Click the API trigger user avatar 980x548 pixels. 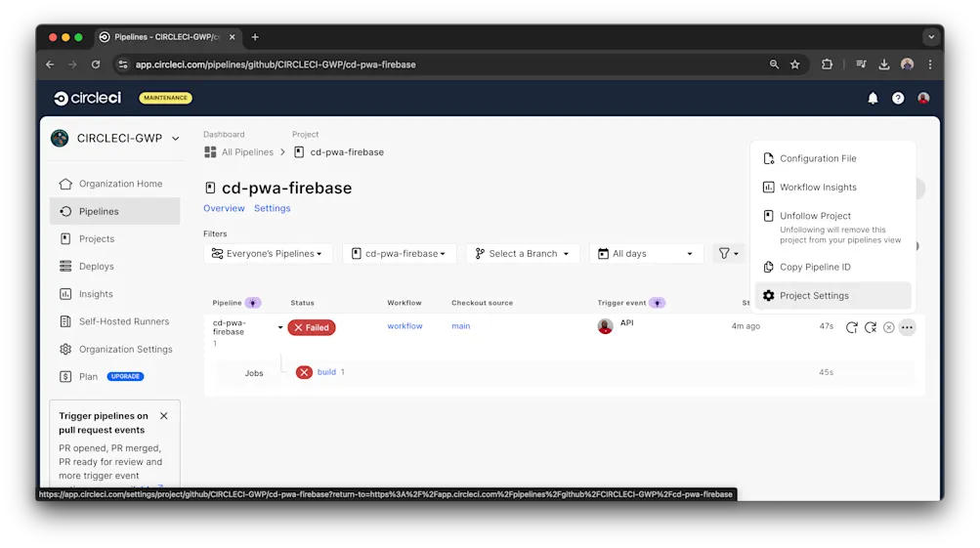605,326
